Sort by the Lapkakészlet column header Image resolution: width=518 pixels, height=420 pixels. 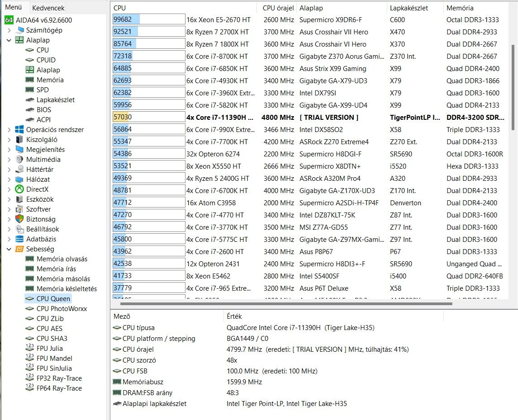[415, 8]
